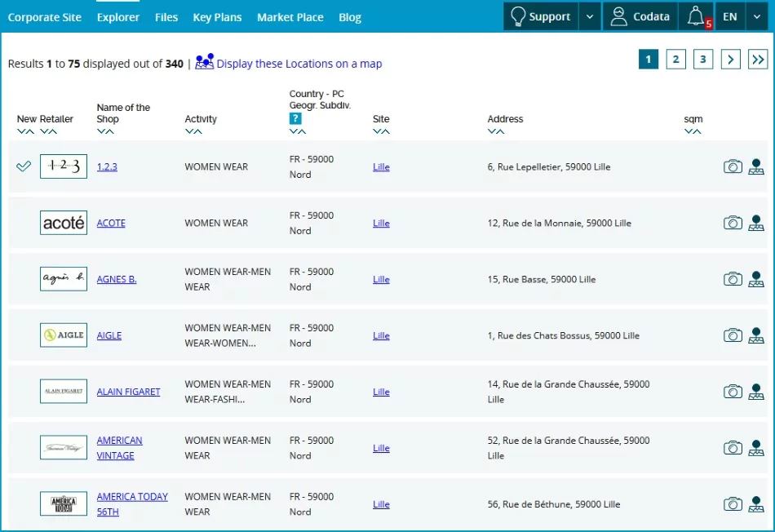Open AMERICA TODAY 56TH shop link
The height and width of the screenshot is (532, 775).
pos(132,503)
